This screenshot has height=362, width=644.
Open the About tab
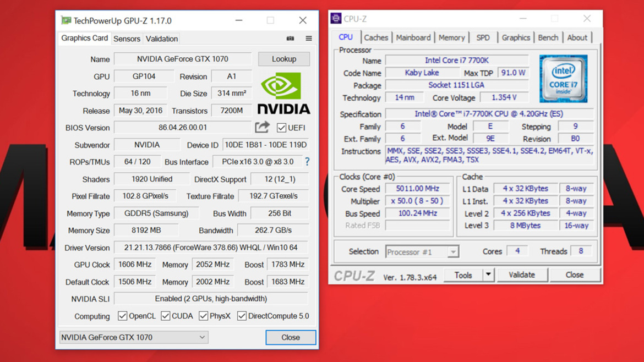[577, 38]
